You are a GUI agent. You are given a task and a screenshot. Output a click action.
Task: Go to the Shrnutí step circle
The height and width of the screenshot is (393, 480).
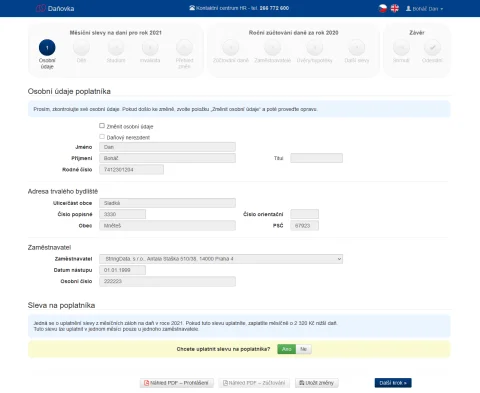coord(401,48)
